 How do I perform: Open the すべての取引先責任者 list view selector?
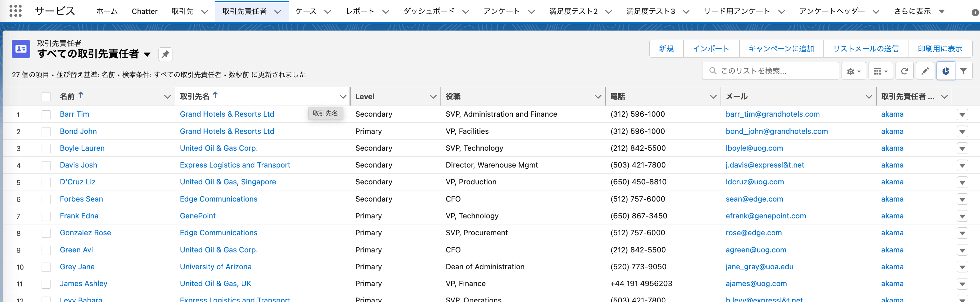coord(148,54)
